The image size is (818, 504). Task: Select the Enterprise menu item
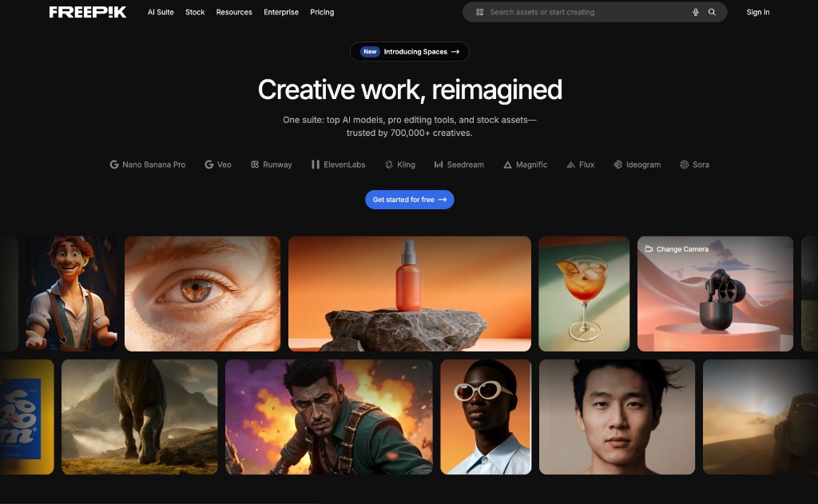(x=280, y=12)
